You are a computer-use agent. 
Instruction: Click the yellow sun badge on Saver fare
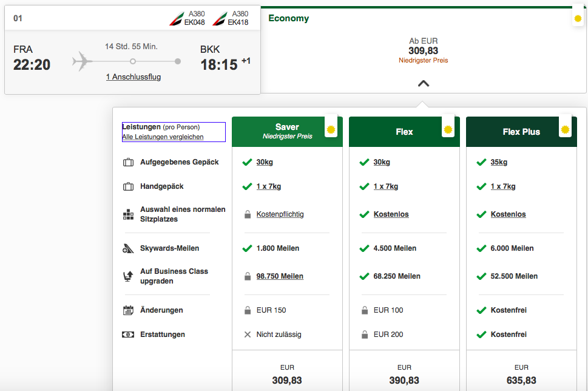(x=331, y=129)
